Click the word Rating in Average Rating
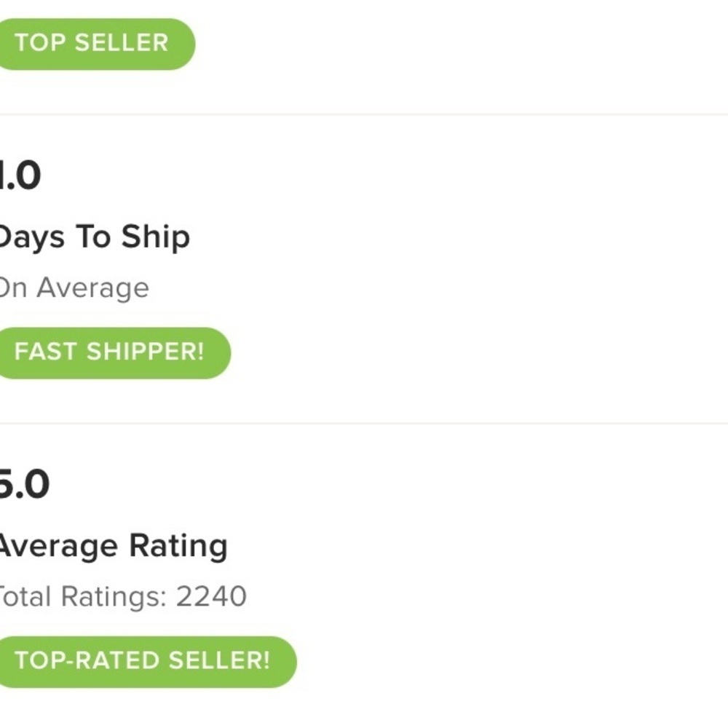The height and width of the screenshot is (728, 728). pos(178,547)
